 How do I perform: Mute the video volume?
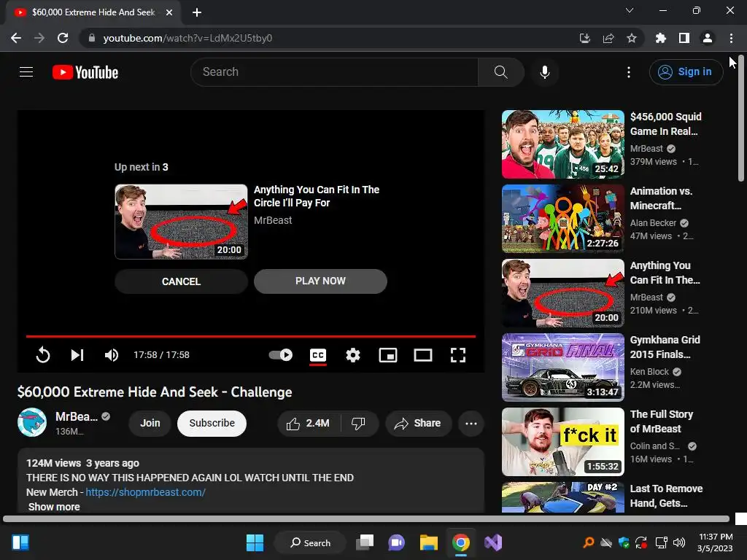[x=112, y=355]
